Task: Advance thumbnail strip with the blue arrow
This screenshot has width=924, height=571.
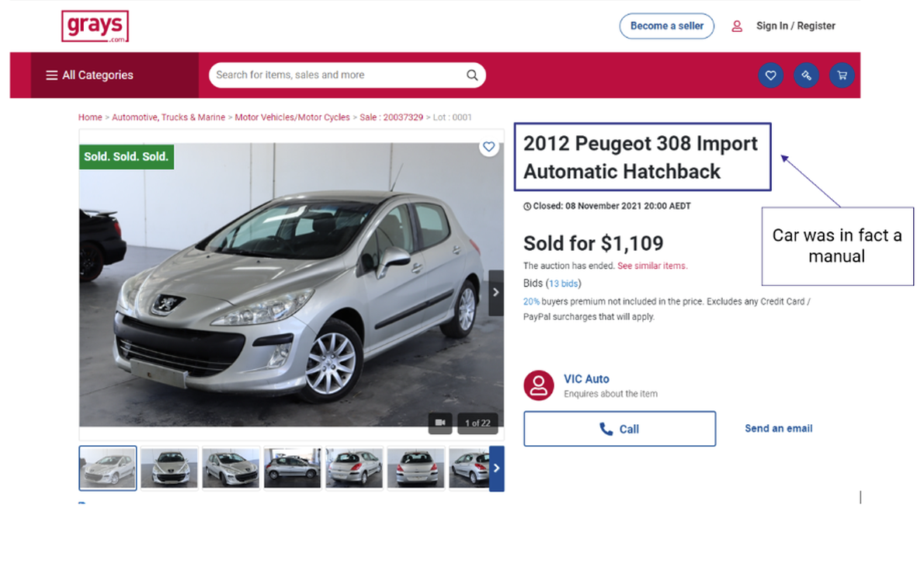Action: point(497,468)
